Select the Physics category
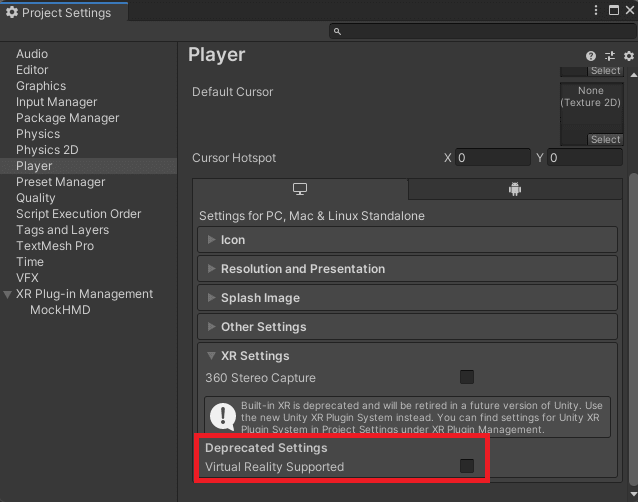This screenshot has width=638, height=502. [x=38, y=134]
